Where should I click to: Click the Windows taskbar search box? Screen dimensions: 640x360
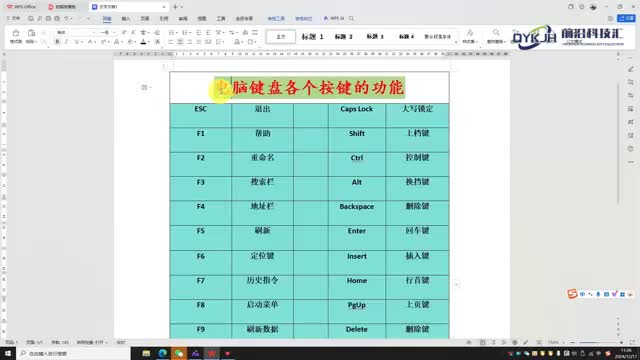pos(73,353)
